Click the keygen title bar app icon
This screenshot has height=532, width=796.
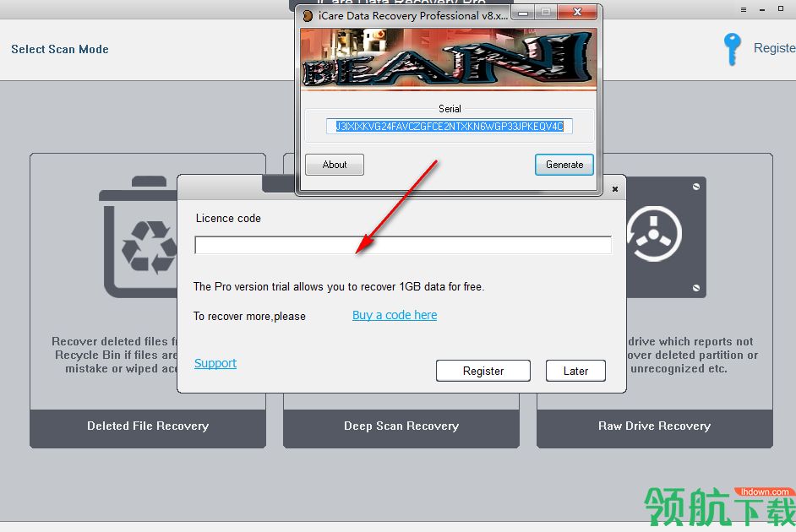pyautogui.click(x=308, y=16)
